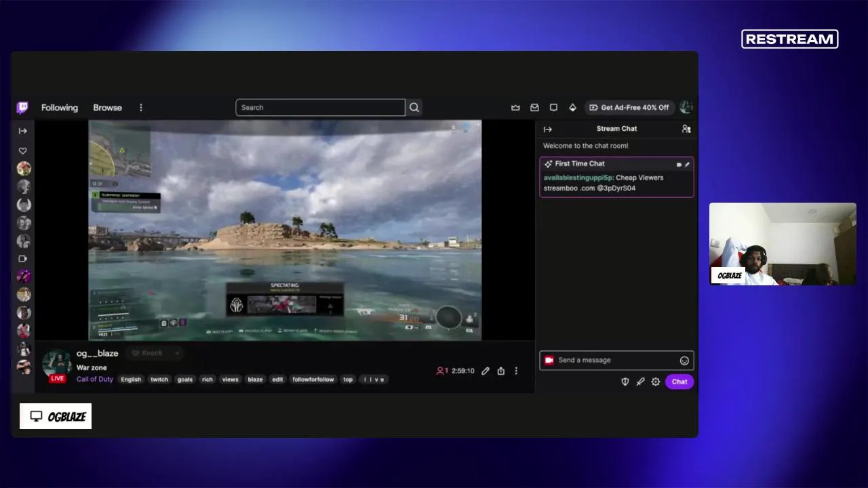Open chat settings gear icon
This screenshot has width=868, height=488.
click(656, 382)
